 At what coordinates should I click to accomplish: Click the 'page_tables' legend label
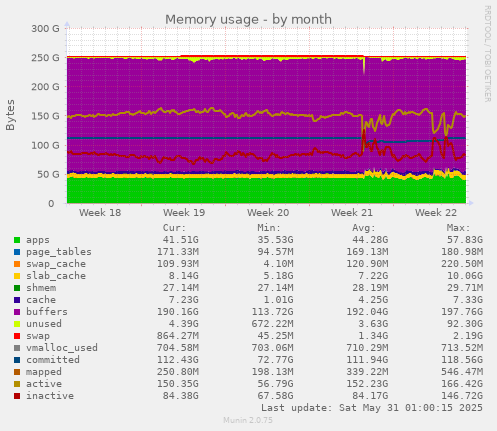59,252
